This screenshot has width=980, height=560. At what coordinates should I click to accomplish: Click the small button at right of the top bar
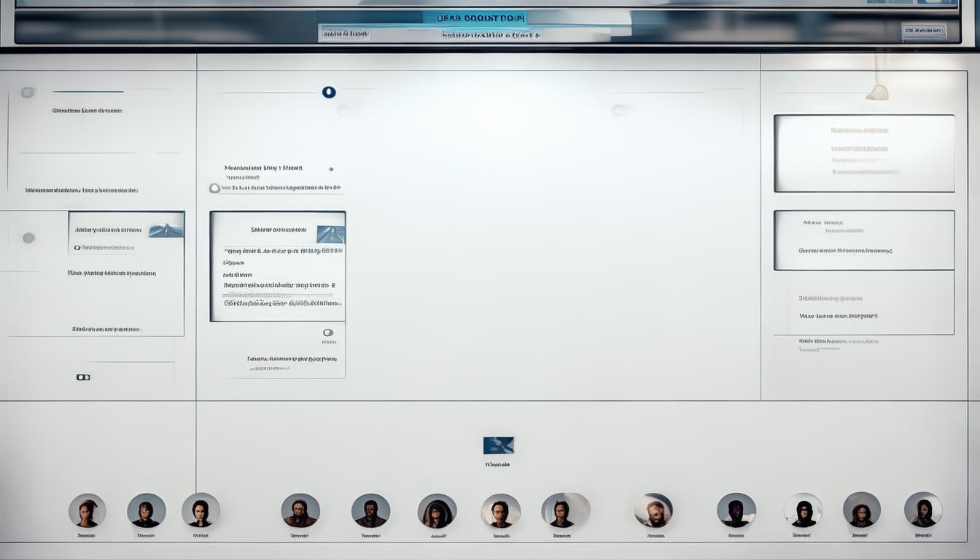tap(924, 31)
